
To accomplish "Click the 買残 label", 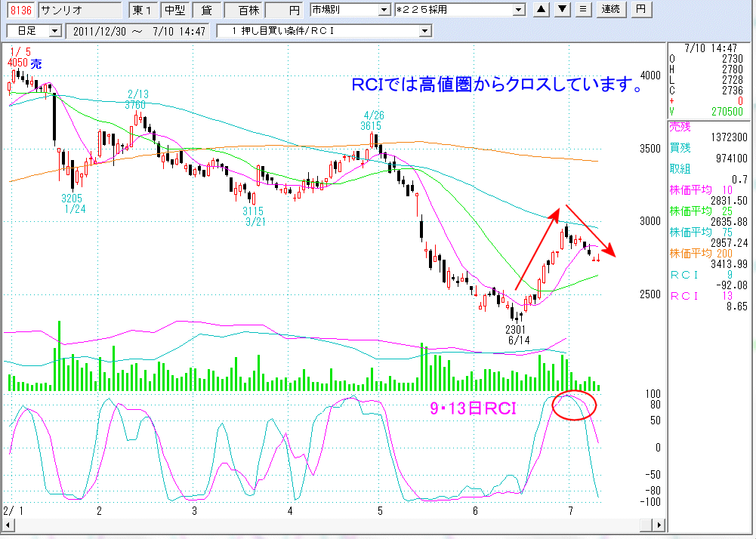I will click(x=680, y=148).
